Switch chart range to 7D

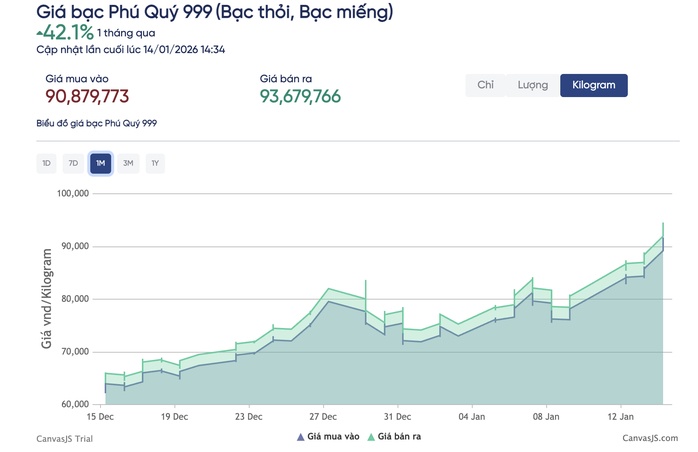[73, 163]
